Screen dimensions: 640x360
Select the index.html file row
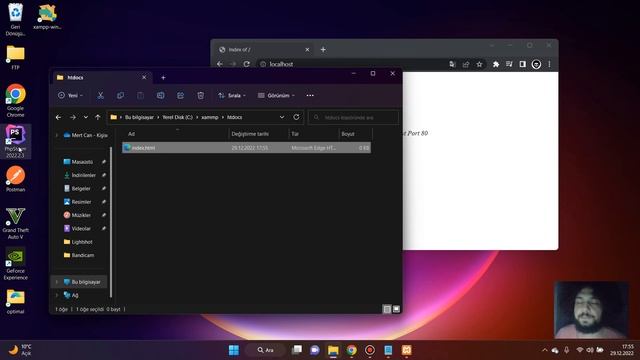point(247,148)
